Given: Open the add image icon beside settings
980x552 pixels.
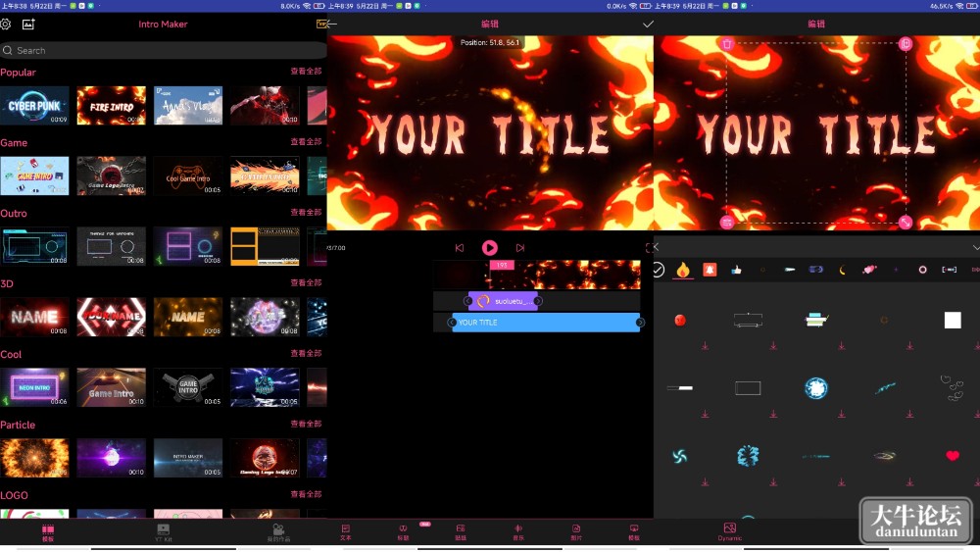Looking at the screenshot, I should tap(28, 25).
